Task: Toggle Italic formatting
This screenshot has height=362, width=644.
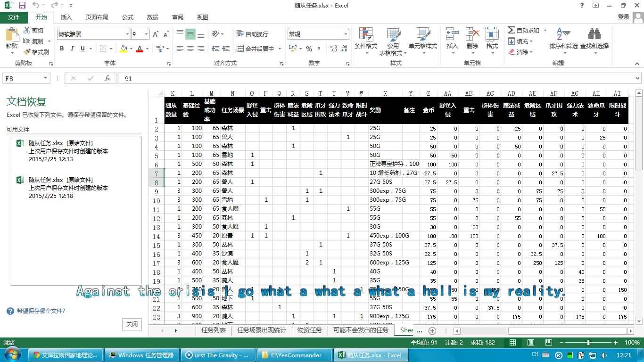Action: point(72,49)
